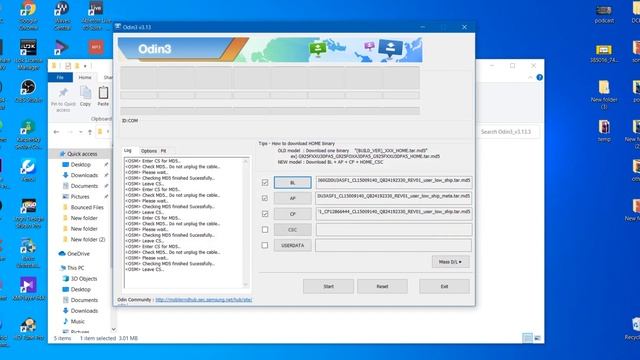Screen dimensions: 640x360
Task: Click the CP file button in Odin
Action: [x=292, y=213]
